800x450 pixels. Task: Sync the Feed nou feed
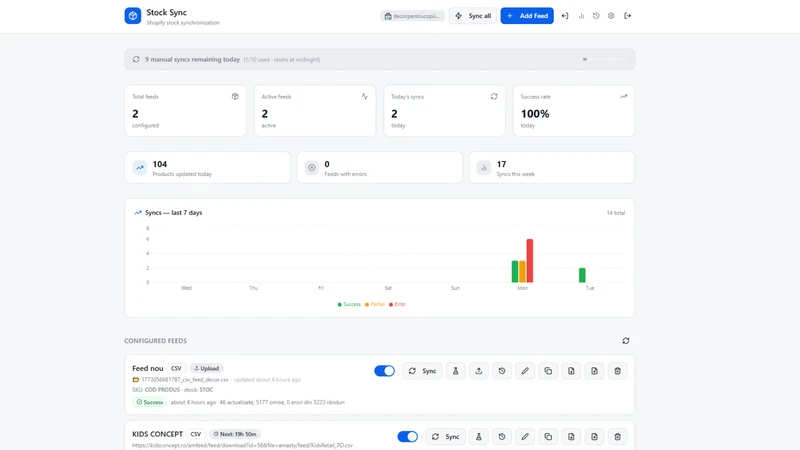tap(422, 371)
